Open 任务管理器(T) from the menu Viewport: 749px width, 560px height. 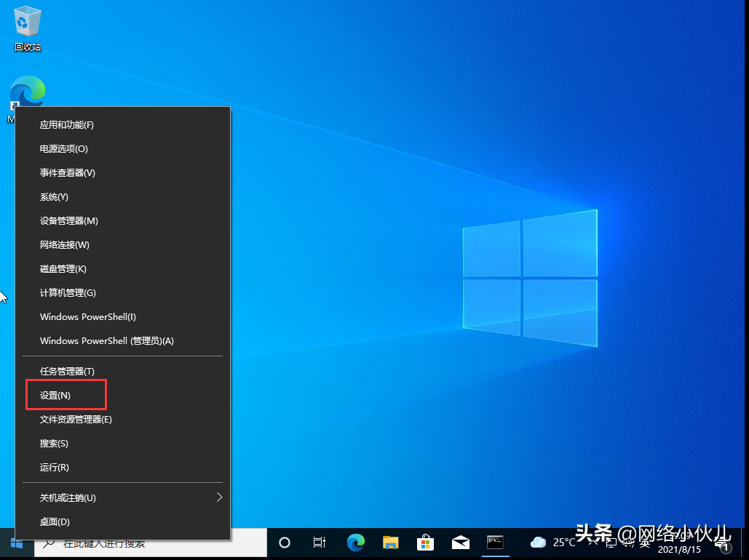pyautogui.click(x=67, y=370)
